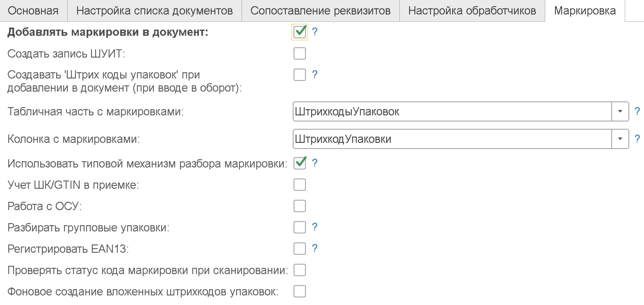Image resolution: width=644 pixels, height=305 pixels.
Task: Open help for 'Регистрировать EAN13'
Action: (x=315, y=248)
